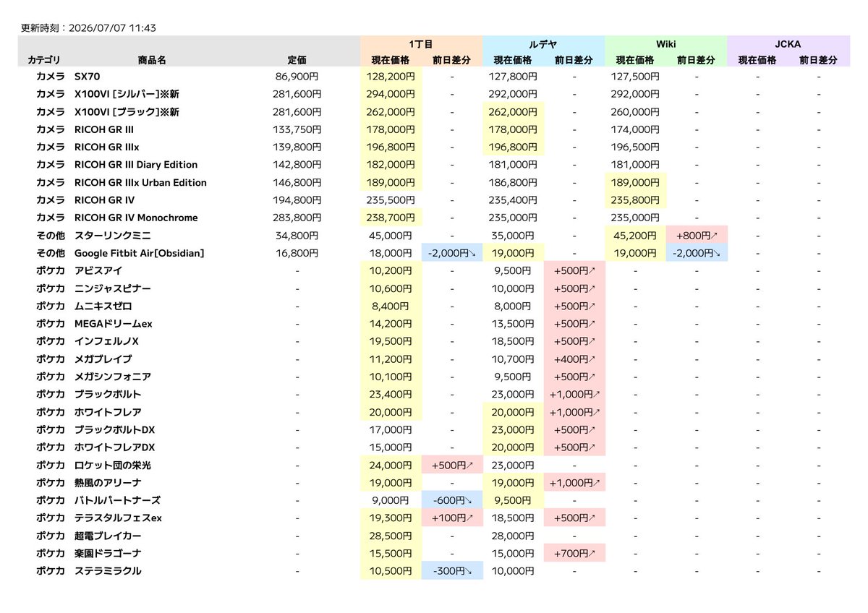Click the ロケット団の栄光 product name
Viewport: 868px width, 613px height.
112,466
